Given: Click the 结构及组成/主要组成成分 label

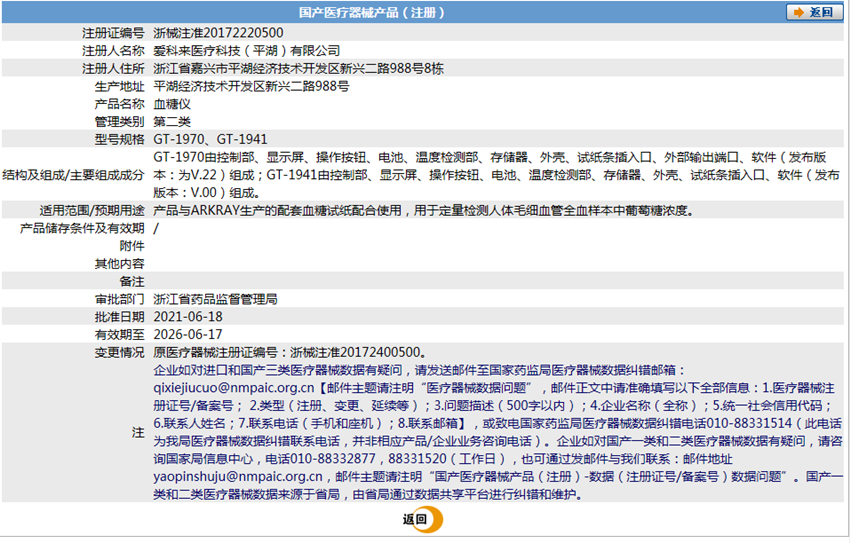Looking at the screenshot, I should pyautogui.click(x=73, y=175).
